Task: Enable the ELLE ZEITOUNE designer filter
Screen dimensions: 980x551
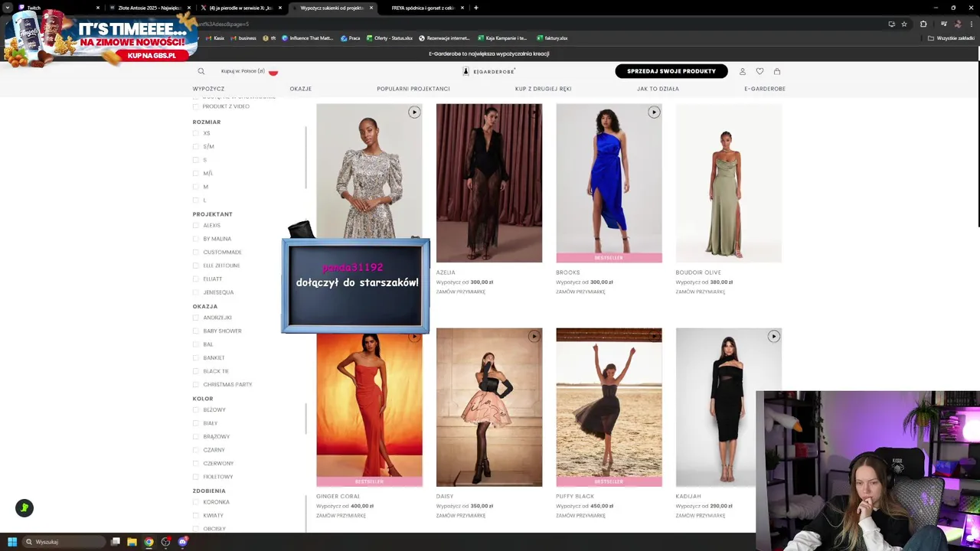Action: [x=196, y=266]
